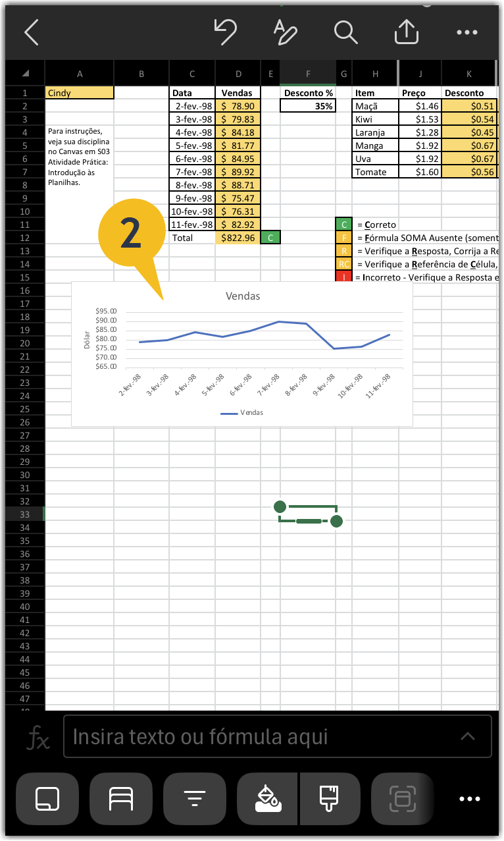Tap the Vendas chart title
The width and height of the screenshot is (504, 841).
[243, 296]
